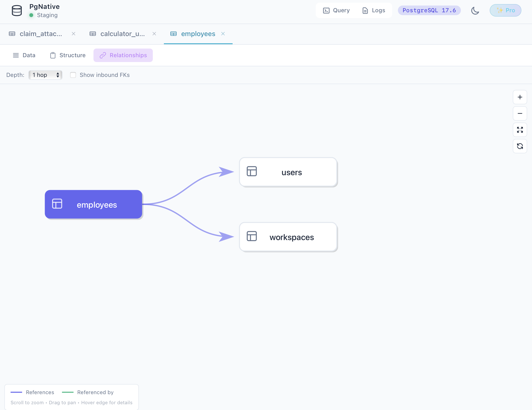Fit diagram to view with expand icon
Image resolution: width=532 pixels, height=410 pixels.
(520, 130)
